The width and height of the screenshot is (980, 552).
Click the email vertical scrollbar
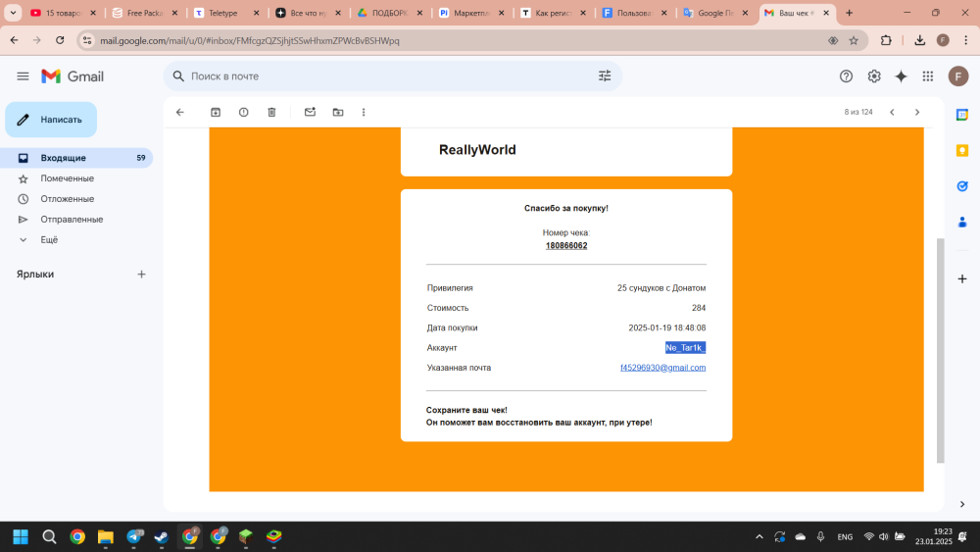pos(940,350)
